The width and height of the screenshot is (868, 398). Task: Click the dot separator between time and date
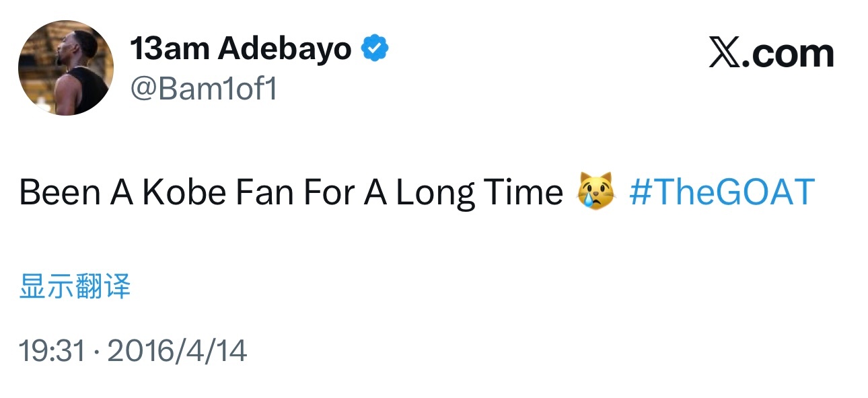96,352
